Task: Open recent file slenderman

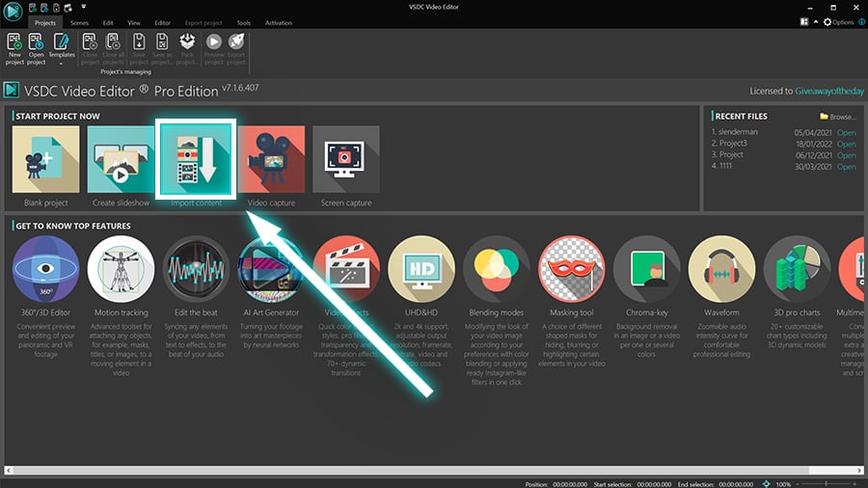Action: tap(847, 133)
